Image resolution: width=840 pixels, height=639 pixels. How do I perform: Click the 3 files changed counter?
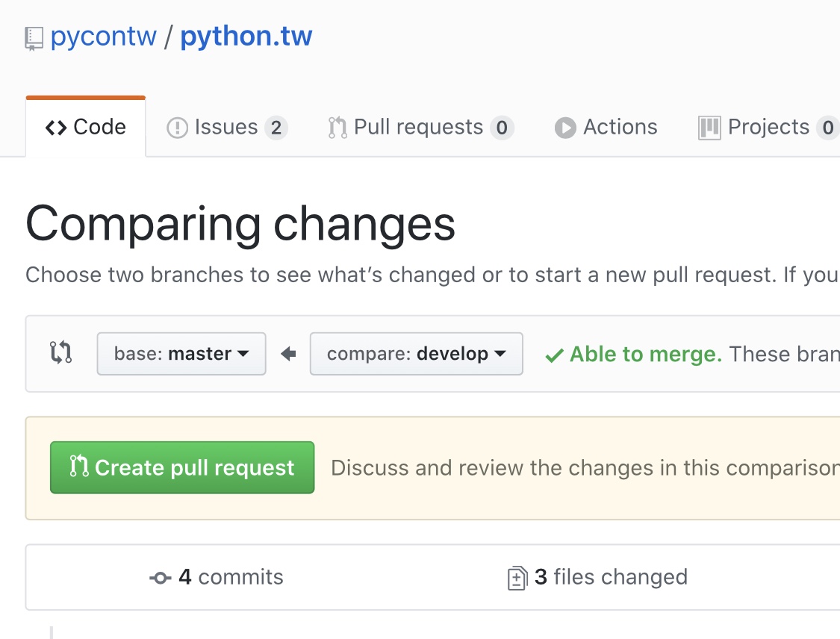612,576
